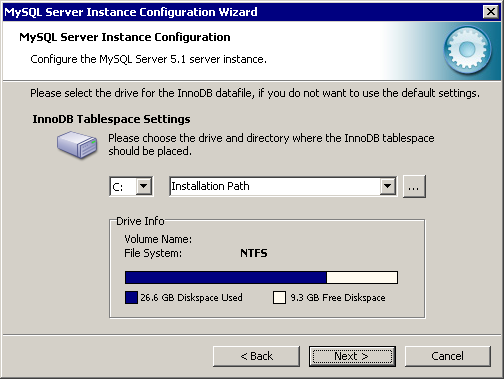Browse for directory with the ellipsis button

[x=414, y=187]
